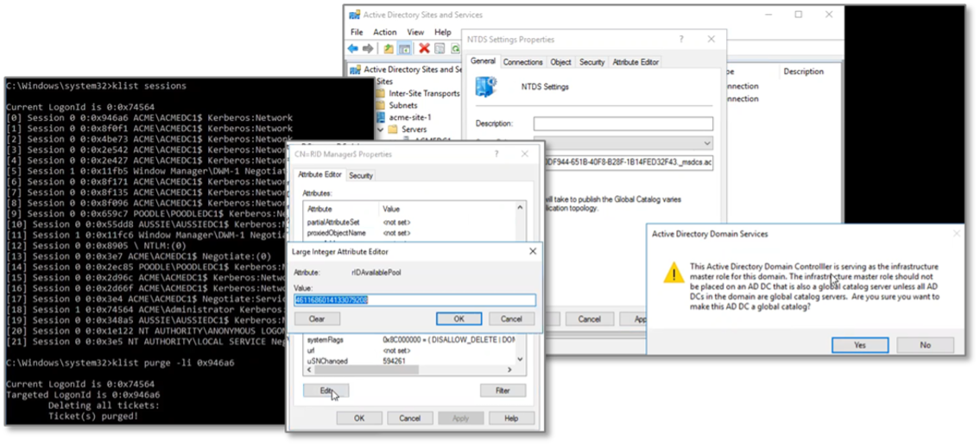The width and height of the screenshot is (980, 447).
Task: Click the Description field in NTDS Settings
Action: (623, 123)
